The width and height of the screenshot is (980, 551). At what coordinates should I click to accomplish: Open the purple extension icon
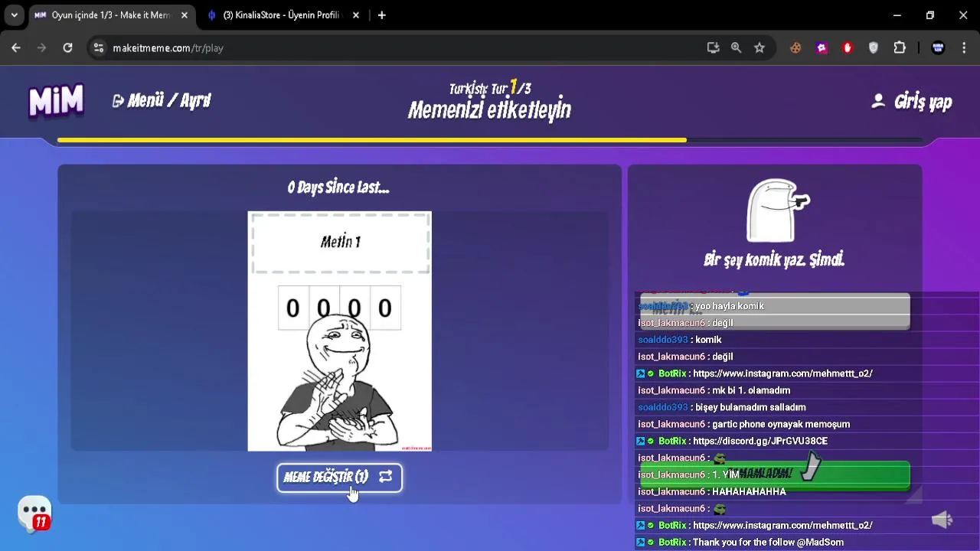(x=822, y=47)
